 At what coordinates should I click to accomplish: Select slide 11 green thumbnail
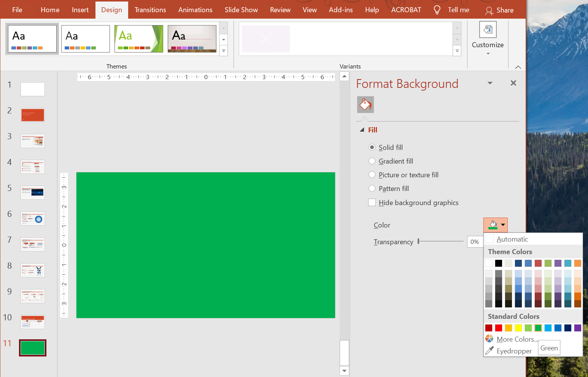point(33,348)
